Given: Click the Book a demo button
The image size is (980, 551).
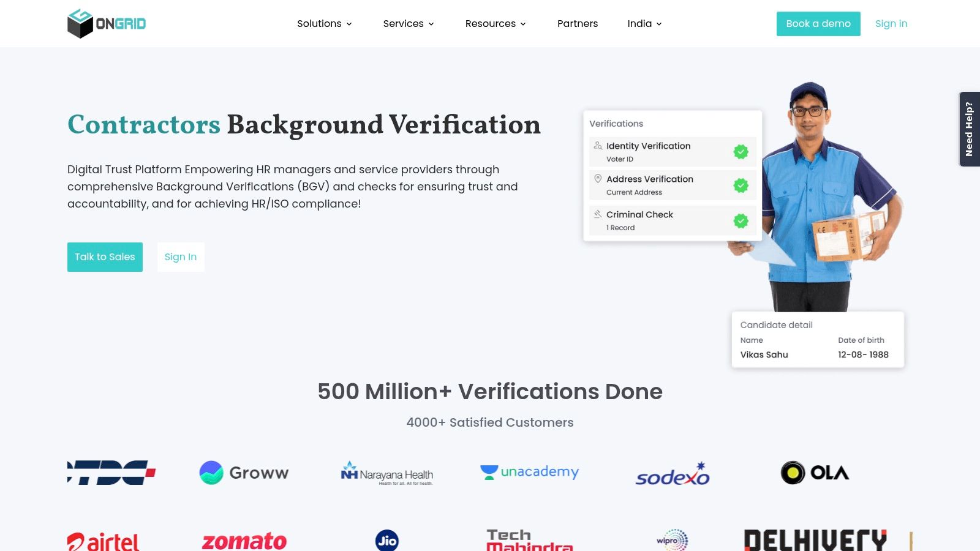Looking at the screenshot, I should click(818, 23).
